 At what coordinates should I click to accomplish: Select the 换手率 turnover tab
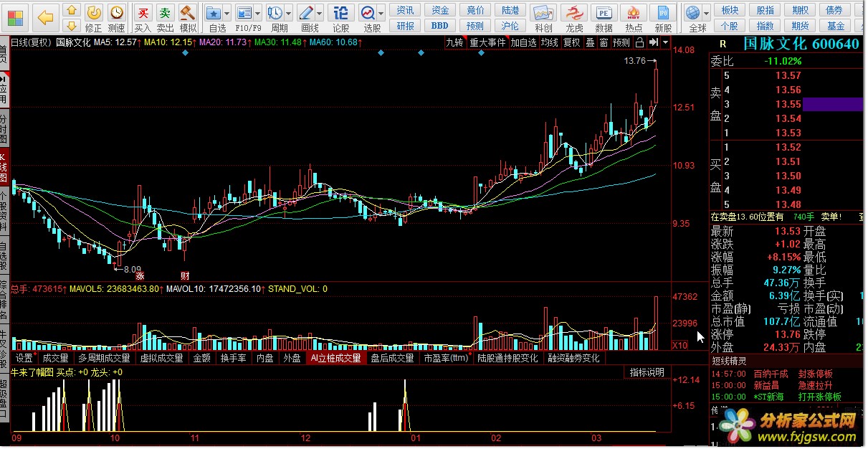tap(233, 358)
